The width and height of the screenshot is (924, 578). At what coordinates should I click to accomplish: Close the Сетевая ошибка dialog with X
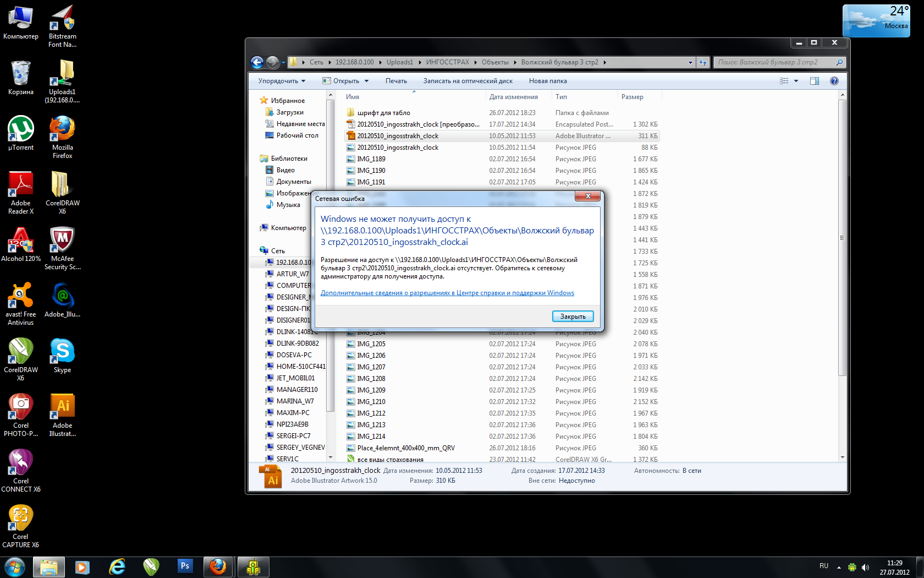click(x=588, y=196)
